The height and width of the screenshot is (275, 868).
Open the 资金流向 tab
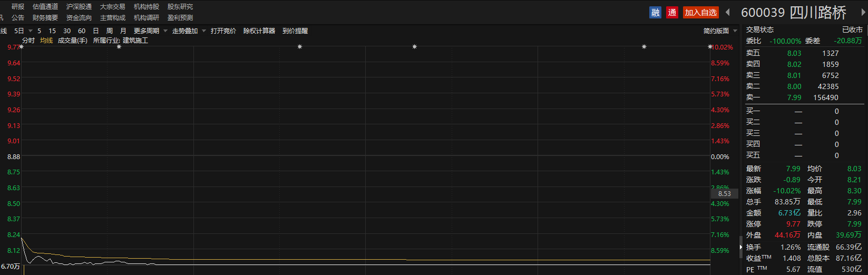click(79, 18)
